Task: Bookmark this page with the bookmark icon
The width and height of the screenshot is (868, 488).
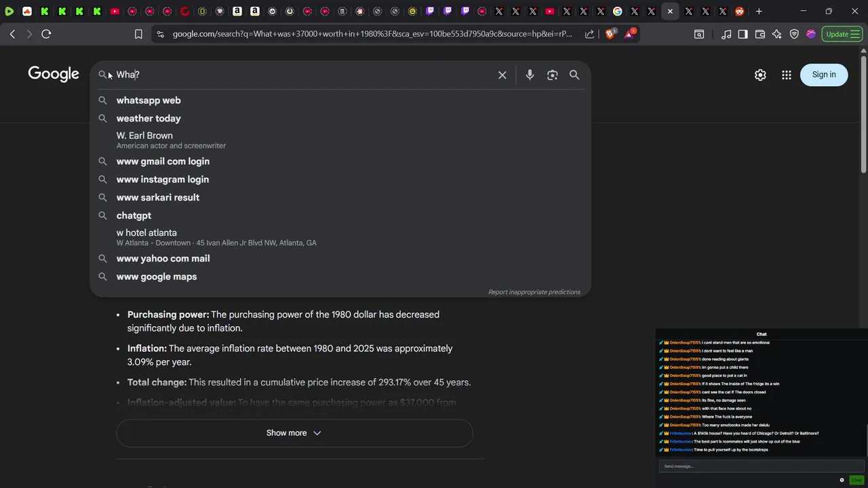Action: [138, 34]
